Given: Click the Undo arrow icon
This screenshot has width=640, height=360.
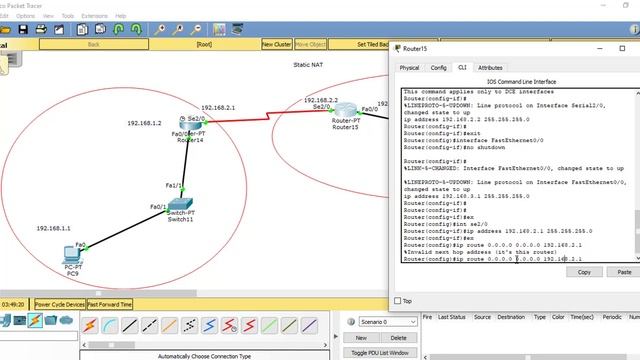Looking at the screenshot, I should tap(119, 29).
